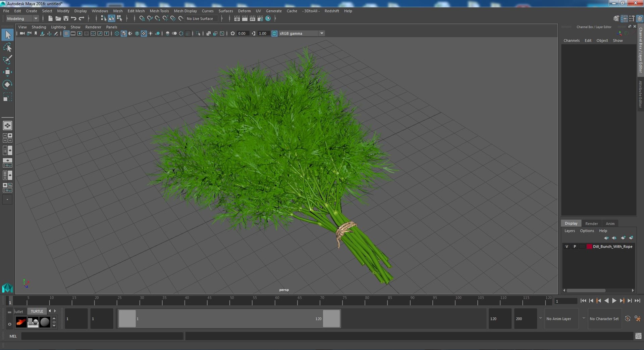Switch to the Anim layer tab
The image size is (644, 350).
(x=610, y=223)
